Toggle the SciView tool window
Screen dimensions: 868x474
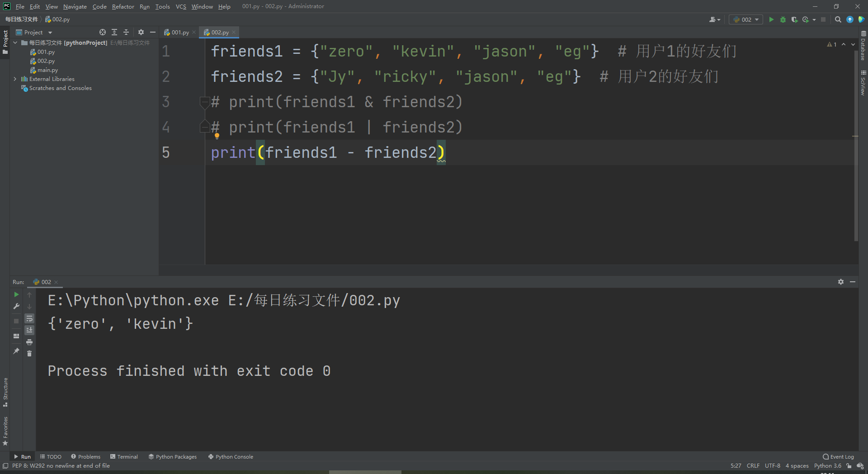click(x=863, y=83)
